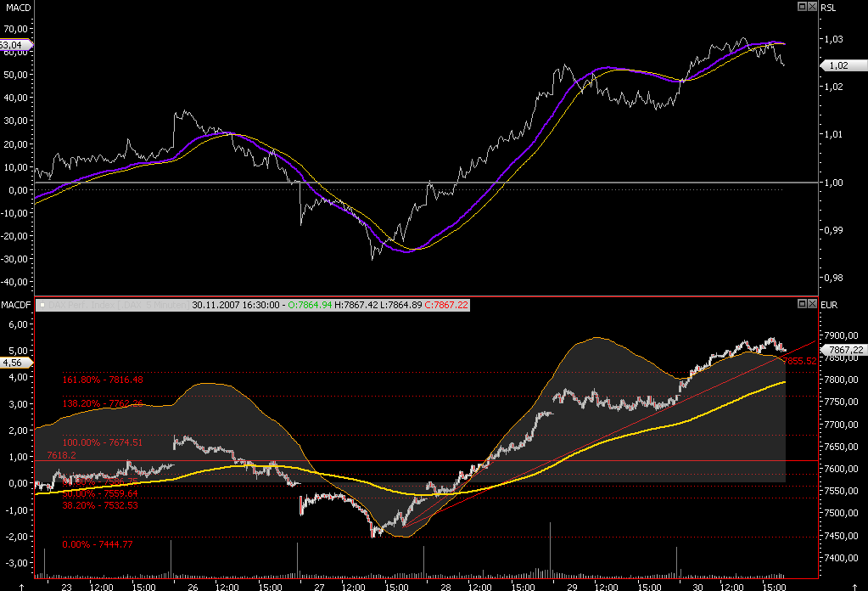
Task: Maximize the lower price chart panel
Action: click(x=803, y=304)
